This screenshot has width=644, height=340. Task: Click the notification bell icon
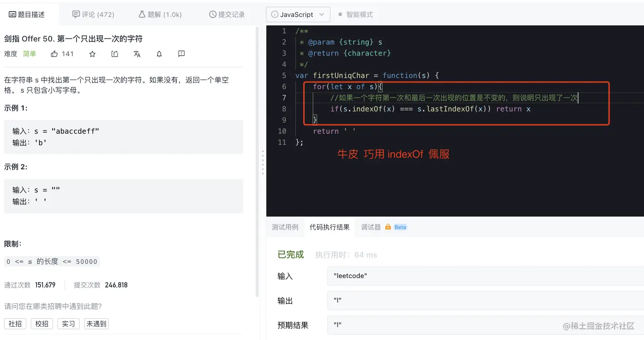coord(159,54)
